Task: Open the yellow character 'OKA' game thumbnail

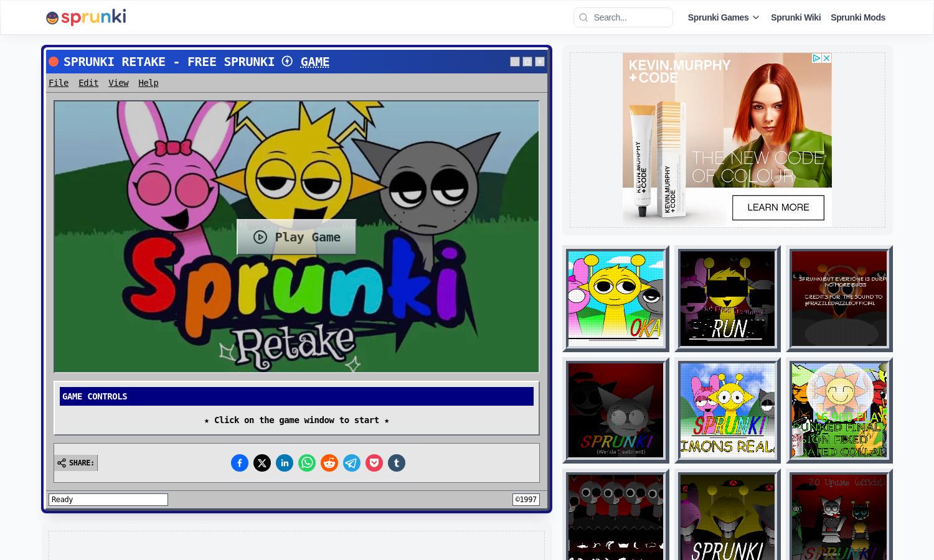Action: pos(616,299)
